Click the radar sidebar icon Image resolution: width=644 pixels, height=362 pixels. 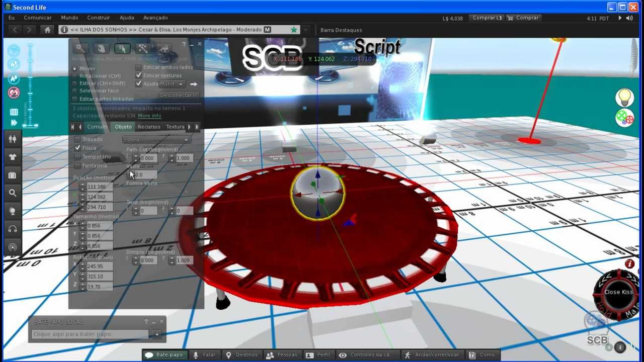pos(13,247)
